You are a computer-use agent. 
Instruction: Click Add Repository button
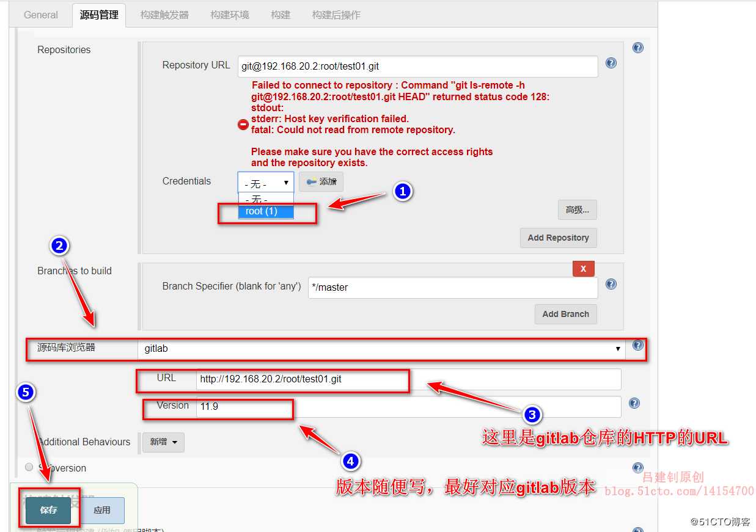click(x=558, y=238)
